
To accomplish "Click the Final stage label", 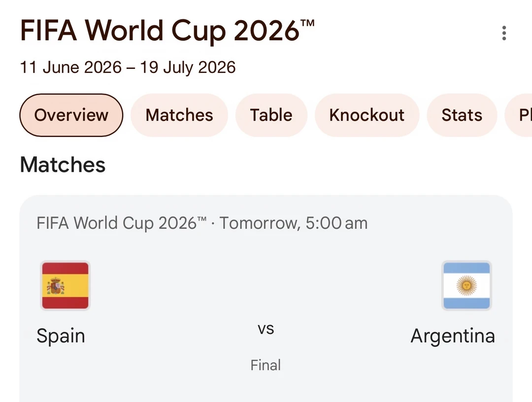I will coord(266,365).
